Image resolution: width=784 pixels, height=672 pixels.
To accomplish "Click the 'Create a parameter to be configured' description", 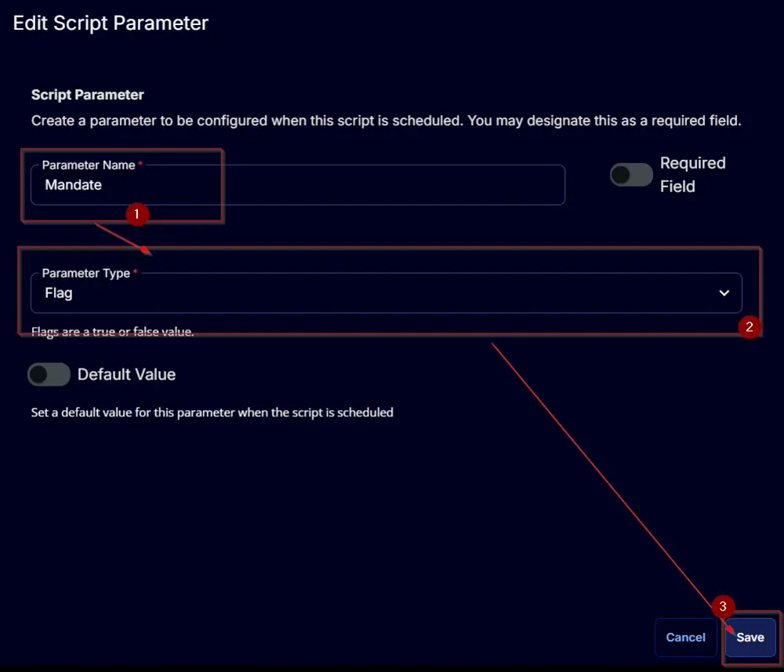I will pos(386,121).
